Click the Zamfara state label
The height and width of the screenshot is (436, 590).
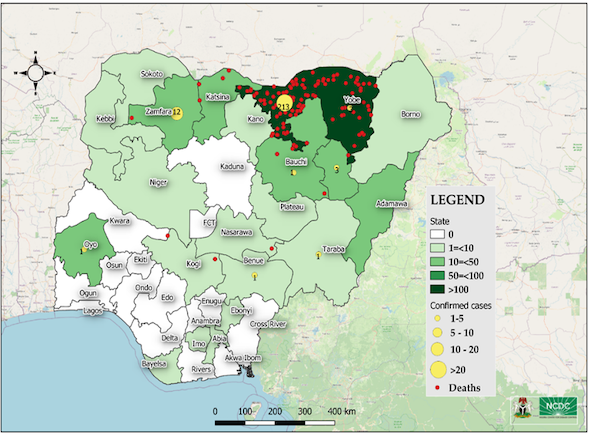(x=159, y=112)
